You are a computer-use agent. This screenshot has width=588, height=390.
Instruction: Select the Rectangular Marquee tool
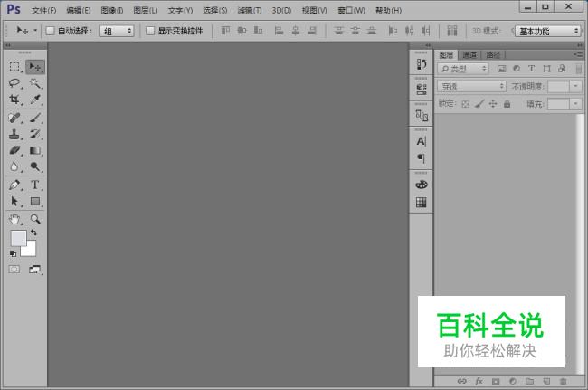pos(14,67)
